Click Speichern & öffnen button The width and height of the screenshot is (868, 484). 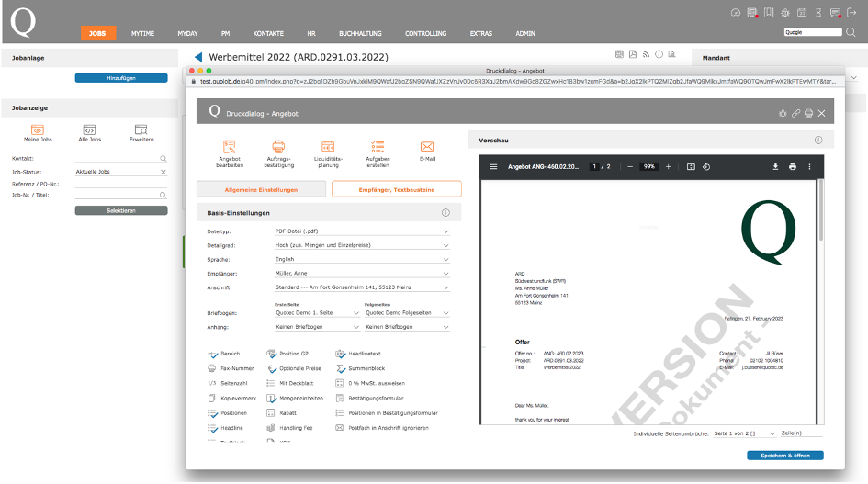point(785,456)
